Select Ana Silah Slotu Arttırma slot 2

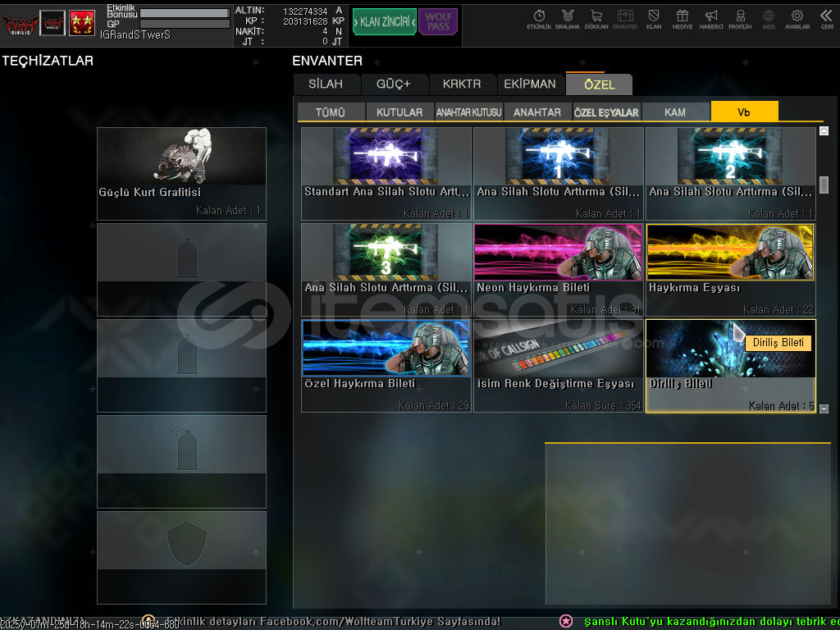[x=731, y=174]
